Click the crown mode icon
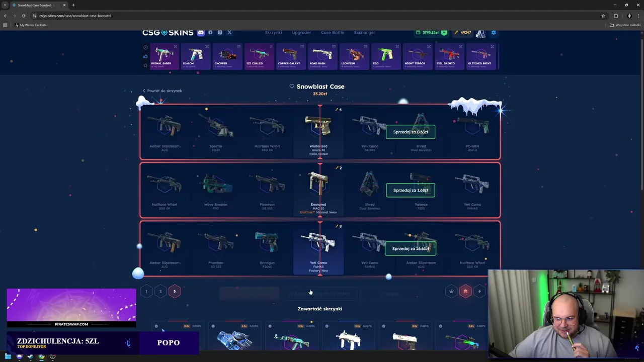The height and width of the screenshot is (362, 644). 451,291
